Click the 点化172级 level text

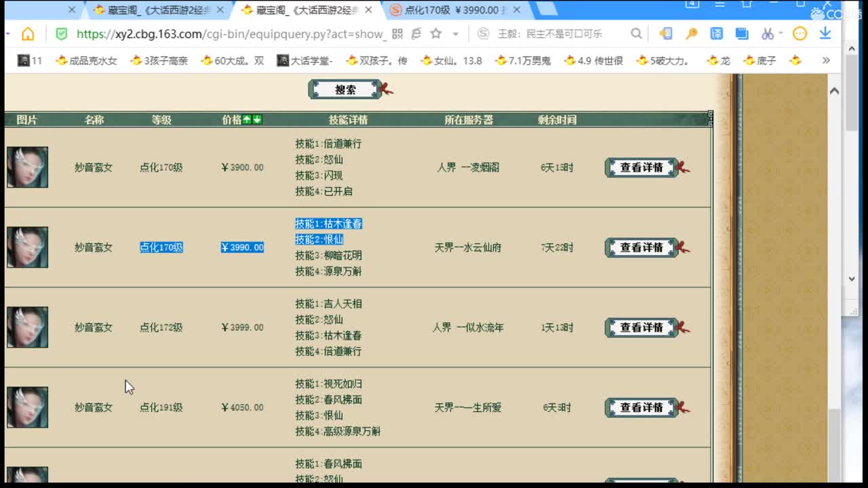(x=161, y=327)
